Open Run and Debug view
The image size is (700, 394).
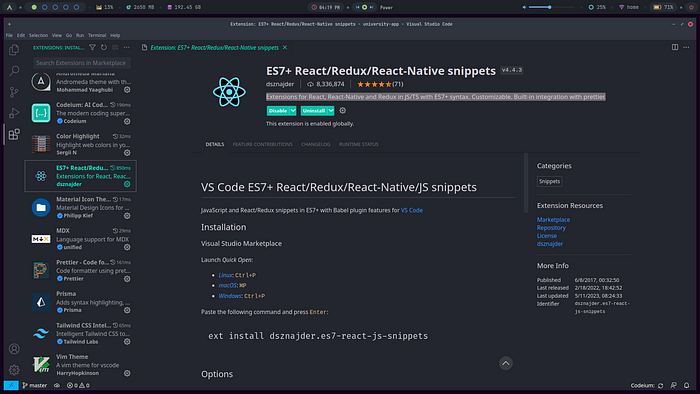[x=14, y=113]
